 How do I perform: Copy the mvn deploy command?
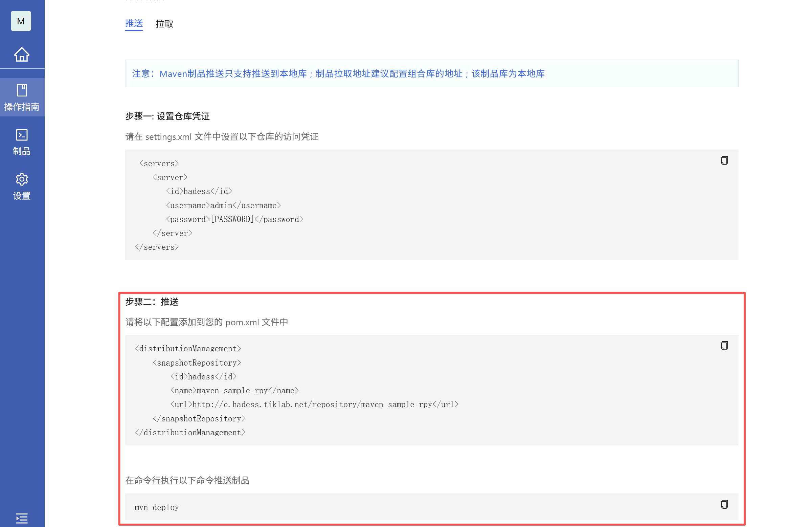pos(724,504)
